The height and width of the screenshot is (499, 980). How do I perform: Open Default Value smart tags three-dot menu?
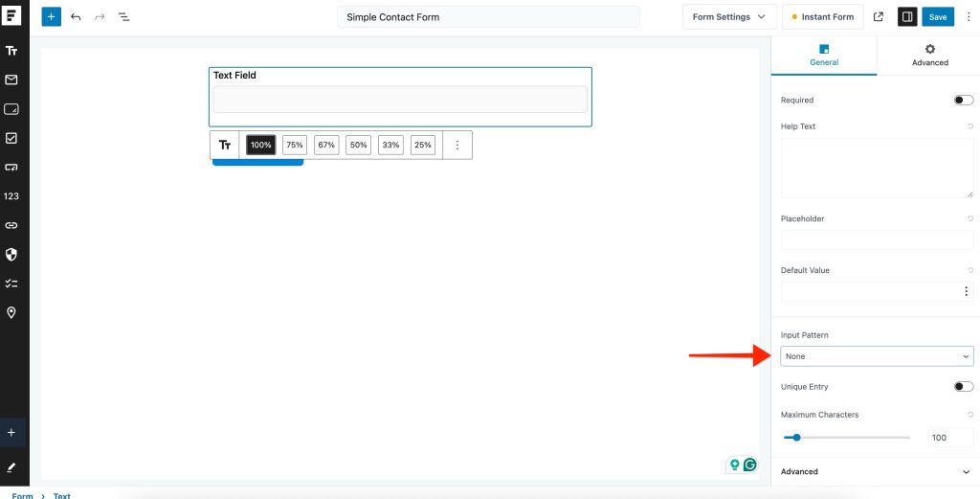coord(966,291)
